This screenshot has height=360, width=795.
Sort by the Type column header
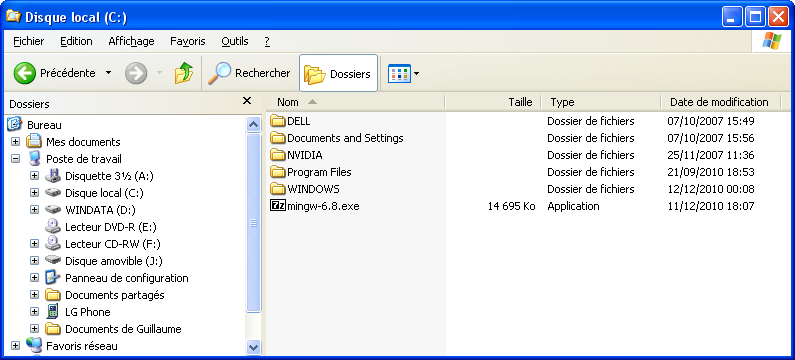click(601, 102)
